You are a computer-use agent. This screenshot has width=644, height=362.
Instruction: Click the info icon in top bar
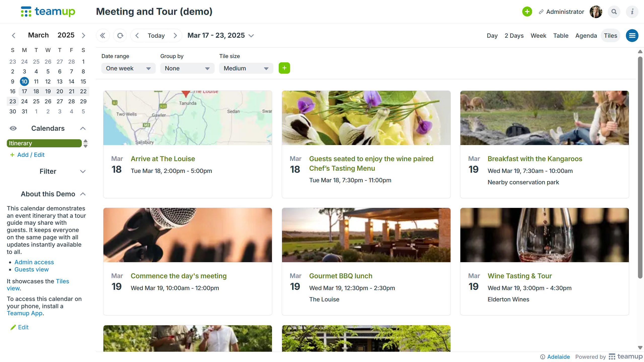coord(632,12)
